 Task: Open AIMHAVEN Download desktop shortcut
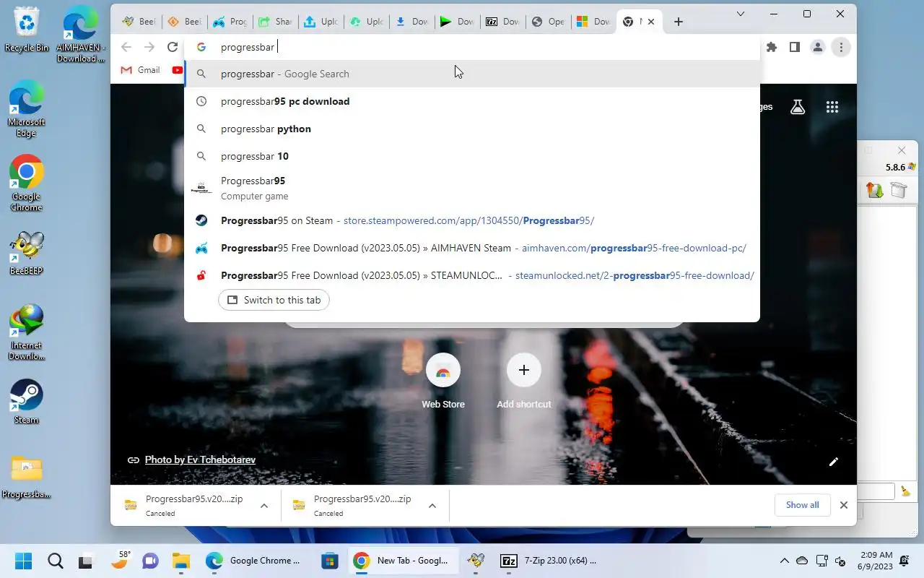[80, 35]
